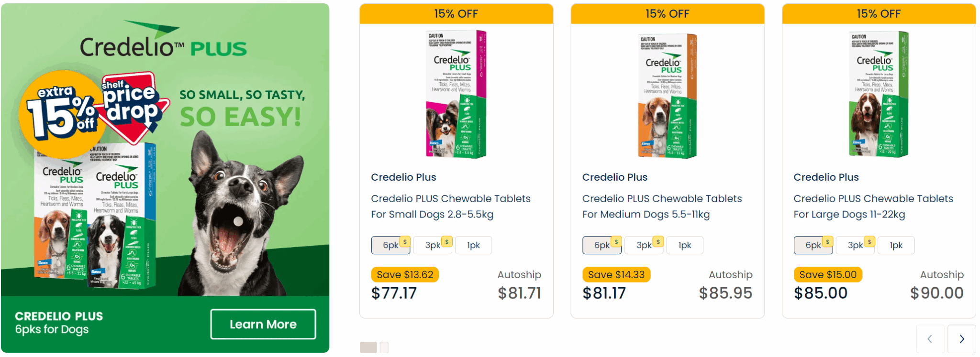Click the Learn More button
980x357 pixels.
pyautogui.click(x=263, y=324)
